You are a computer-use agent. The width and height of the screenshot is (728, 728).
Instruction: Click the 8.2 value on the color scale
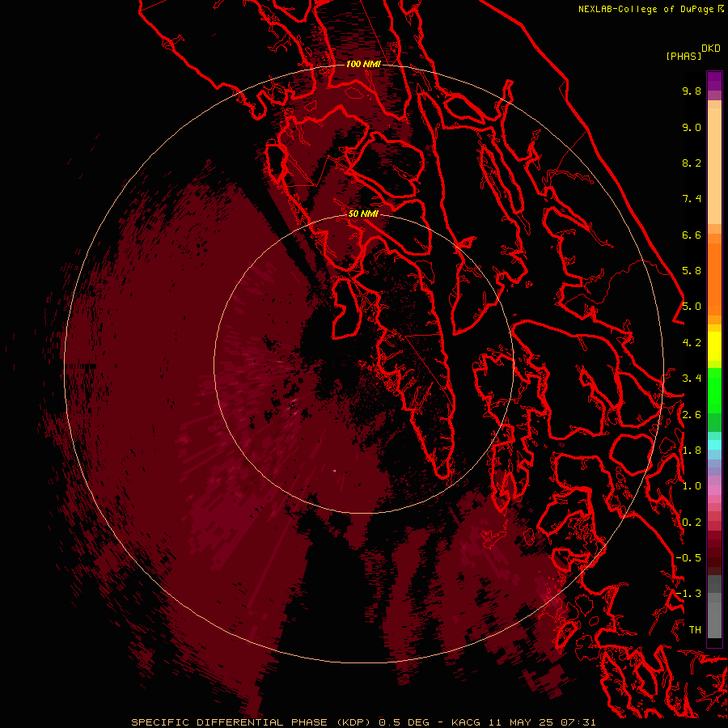point(692,163)
